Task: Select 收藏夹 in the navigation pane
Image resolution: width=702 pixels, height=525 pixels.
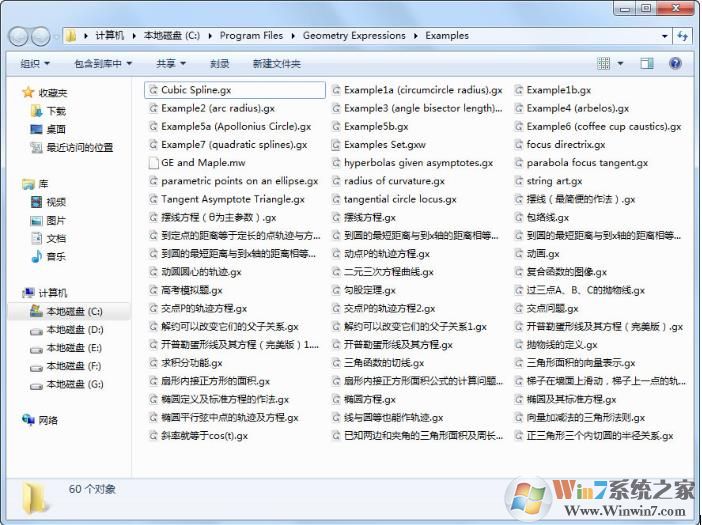Action: [x=45, y=93]
